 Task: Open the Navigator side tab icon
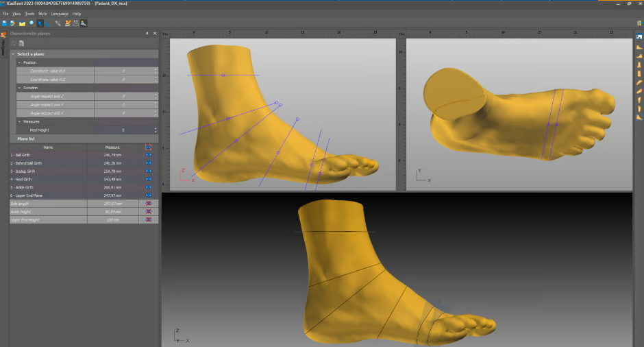(3, 35)
